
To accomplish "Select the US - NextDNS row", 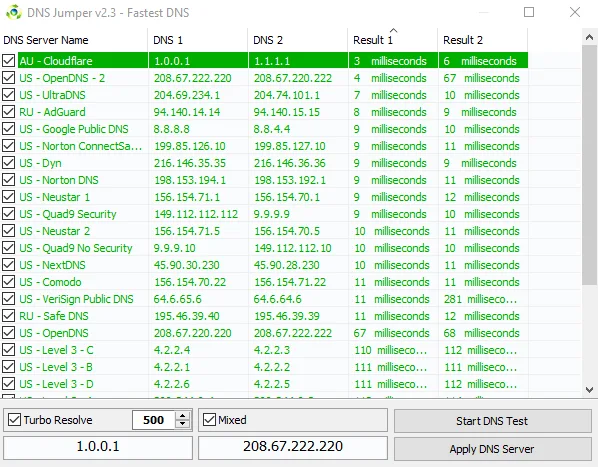I will click(265, 265).
